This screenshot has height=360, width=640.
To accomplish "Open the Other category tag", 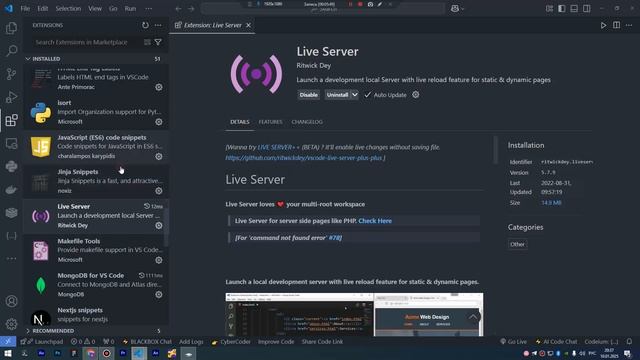I will [x=517, y=244].
